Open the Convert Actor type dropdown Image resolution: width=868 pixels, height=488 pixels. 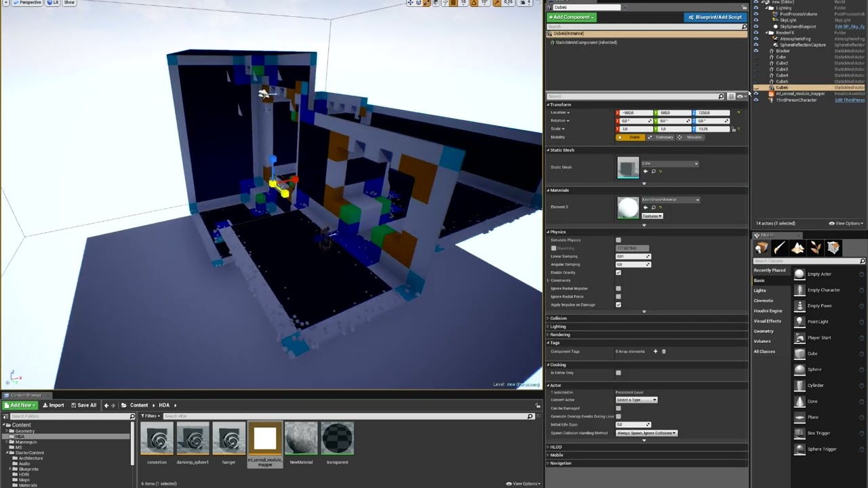click(636, 400)
